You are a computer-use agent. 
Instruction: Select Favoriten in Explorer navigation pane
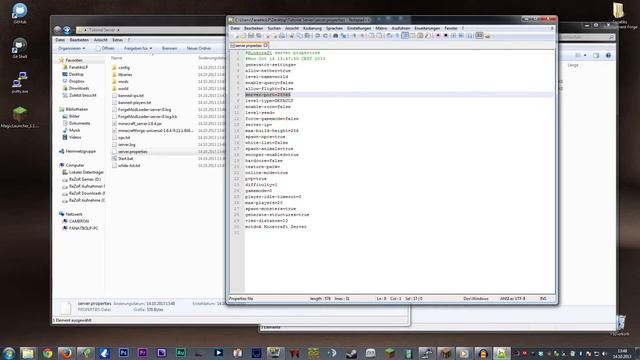(x=74, y=60)
